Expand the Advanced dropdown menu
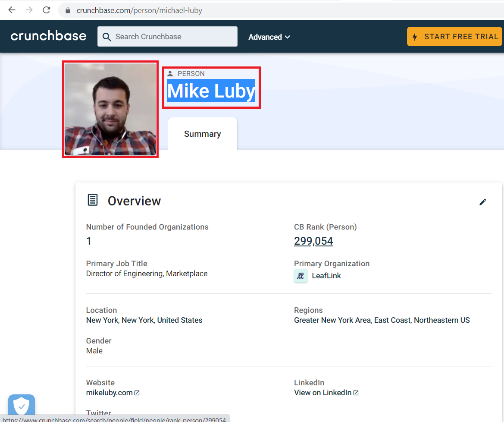Viewport: 504px width, 422px height. (x=269, y=37)
